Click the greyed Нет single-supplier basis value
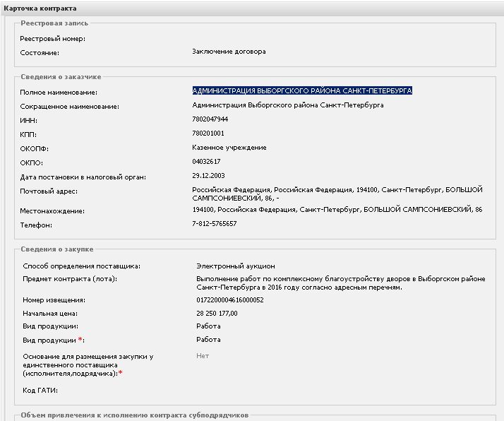Image resolution: width=504 pixels, height=421 pixels. [203, 356]
